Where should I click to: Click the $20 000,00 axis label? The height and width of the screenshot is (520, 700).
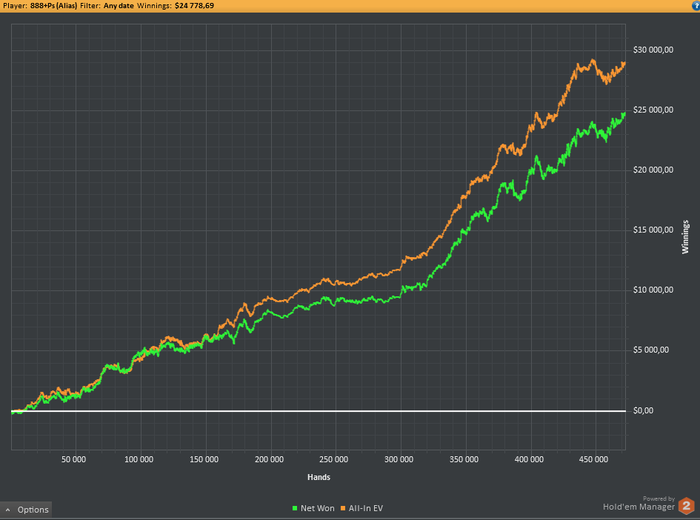[x=653, y=170]
